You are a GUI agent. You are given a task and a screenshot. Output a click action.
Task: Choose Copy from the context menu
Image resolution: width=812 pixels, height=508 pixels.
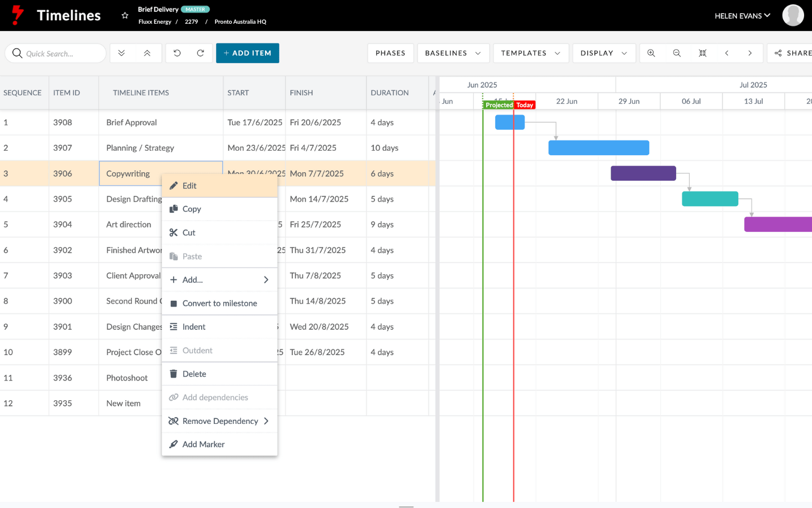pyautogui.click(x=220, y=209)
